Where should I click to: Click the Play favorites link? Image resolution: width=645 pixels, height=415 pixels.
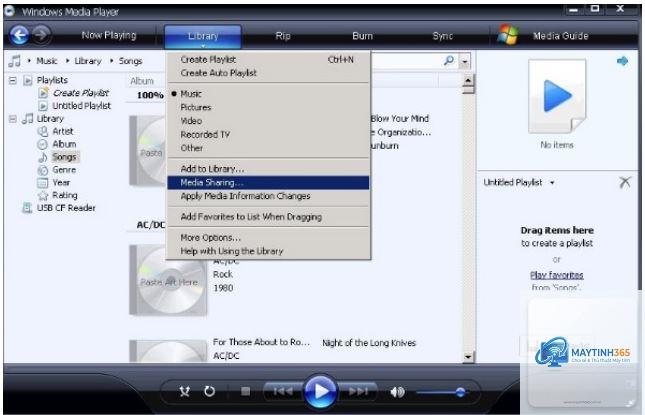[557, 275]
